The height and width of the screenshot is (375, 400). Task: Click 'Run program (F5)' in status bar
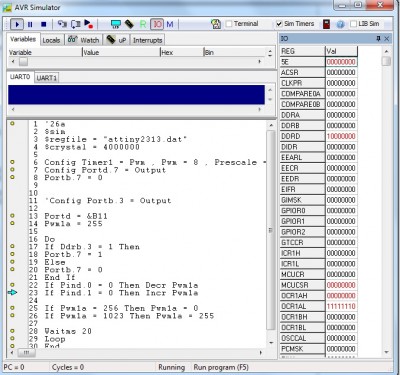tap(221, 367)
